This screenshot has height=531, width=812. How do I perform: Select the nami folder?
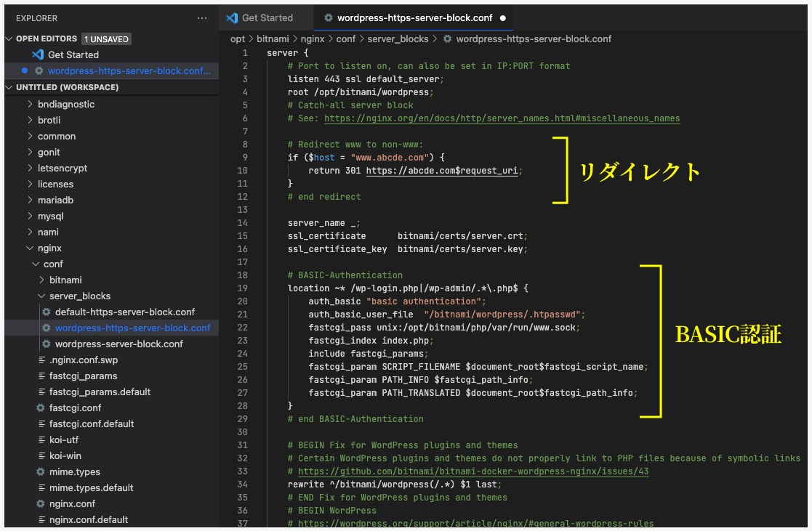48,232
